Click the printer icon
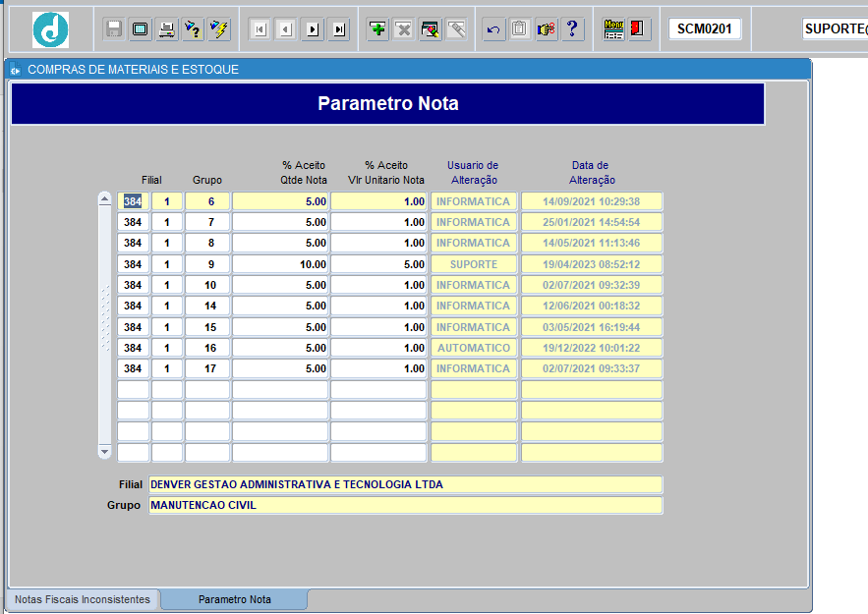Viewport: 868px width, 614px height. click(x=167, y=28)
